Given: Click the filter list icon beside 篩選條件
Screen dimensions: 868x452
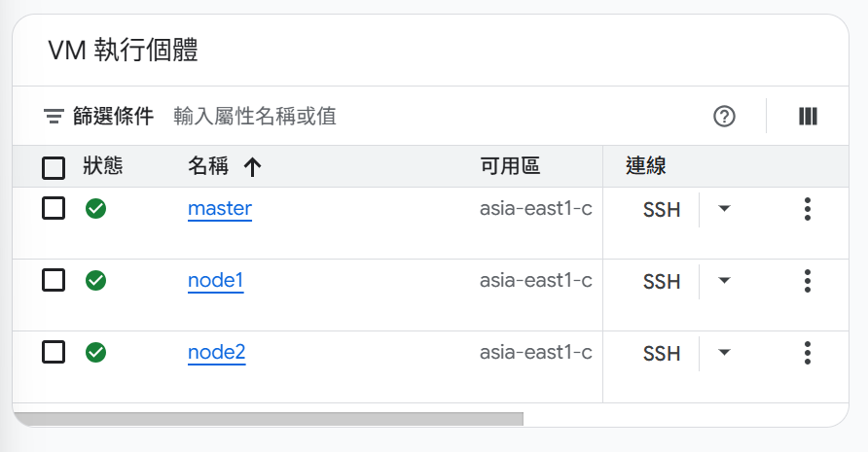Looking at the screenshot, I should point(54,117).
